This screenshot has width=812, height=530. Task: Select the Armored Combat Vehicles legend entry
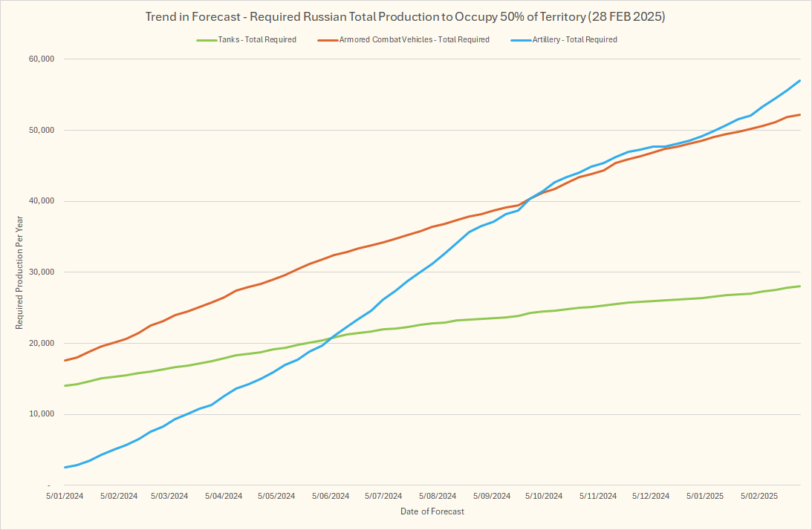414,39
